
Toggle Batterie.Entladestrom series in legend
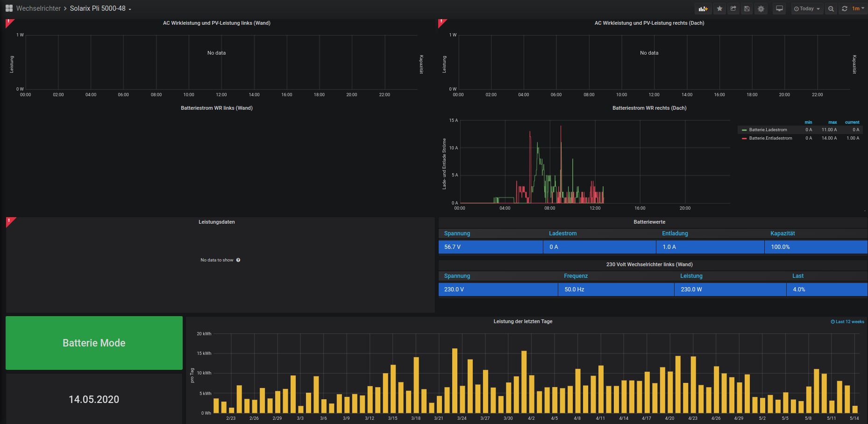point(770,138)
